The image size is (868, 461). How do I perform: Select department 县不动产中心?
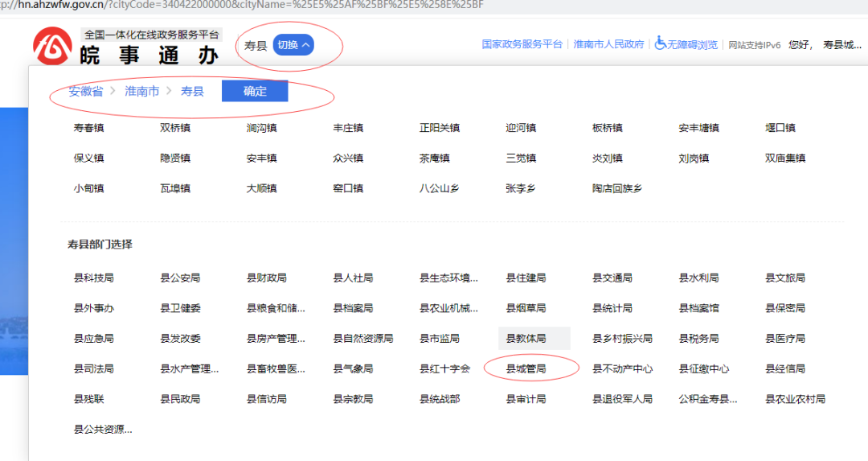point(622,369)
